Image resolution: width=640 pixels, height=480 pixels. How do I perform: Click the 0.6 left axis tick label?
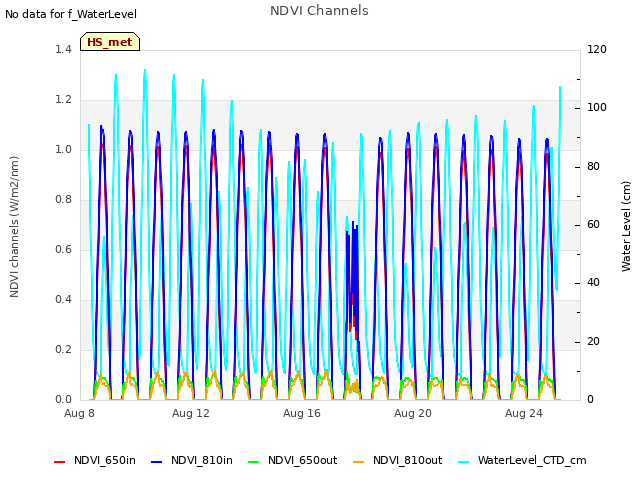(x=63, y=249)
